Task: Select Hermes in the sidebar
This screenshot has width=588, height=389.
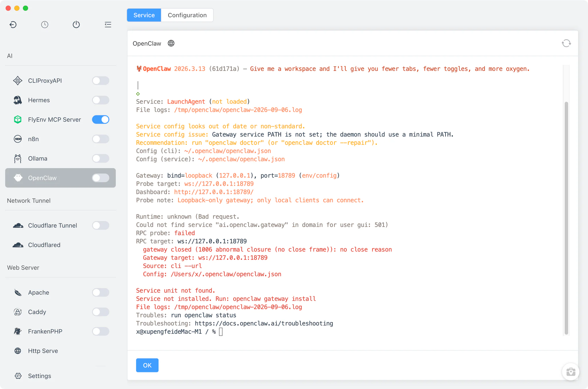Action: click(x=60, y=100)
